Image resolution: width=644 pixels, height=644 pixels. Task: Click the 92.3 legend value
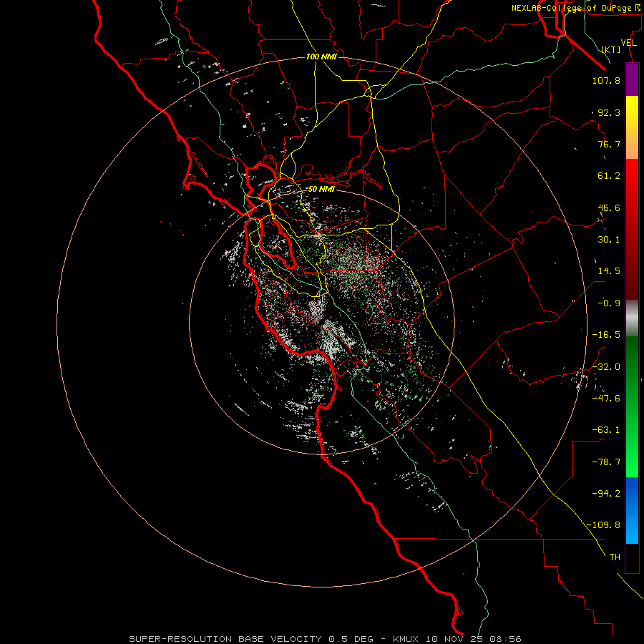609,112
